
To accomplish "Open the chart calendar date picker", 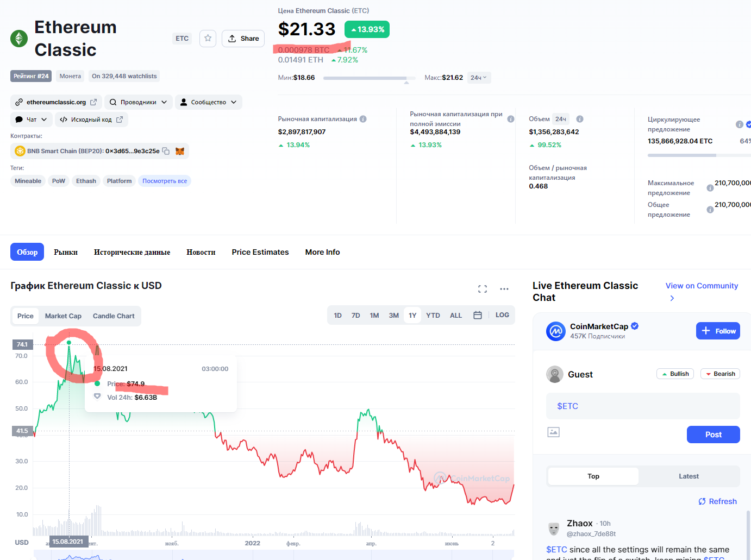I will tap(478, 315).
